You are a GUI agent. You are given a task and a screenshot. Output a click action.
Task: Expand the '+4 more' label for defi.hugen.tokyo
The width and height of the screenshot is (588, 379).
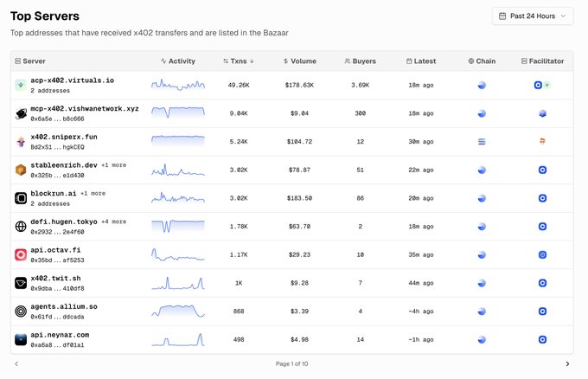pyautogui.click(x=113, y=222)
